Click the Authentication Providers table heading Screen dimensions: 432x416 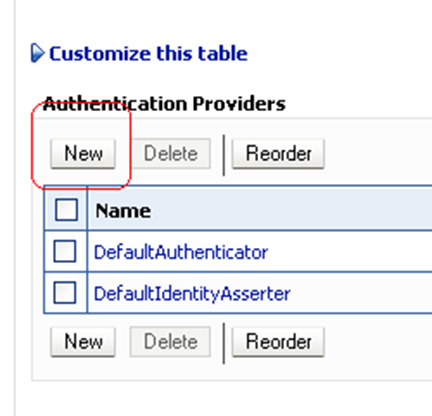pyautogui.click(x=164, y=103)
